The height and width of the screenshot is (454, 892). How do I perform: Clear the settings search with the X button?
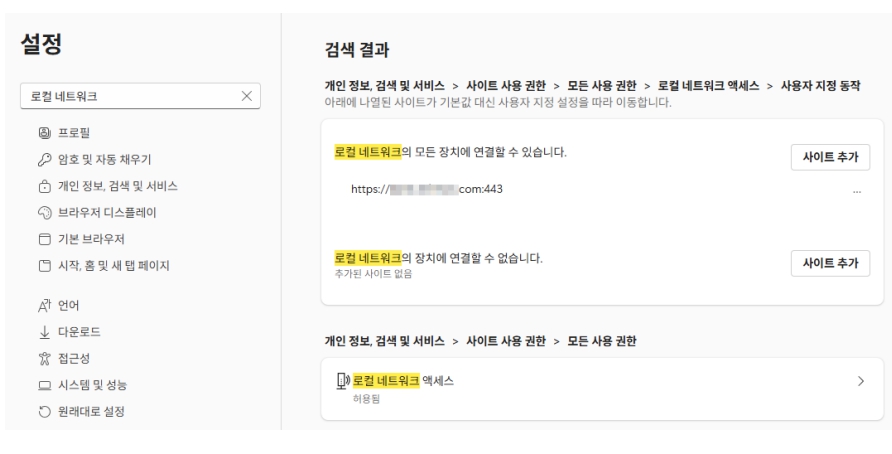(x=246, y=96)
